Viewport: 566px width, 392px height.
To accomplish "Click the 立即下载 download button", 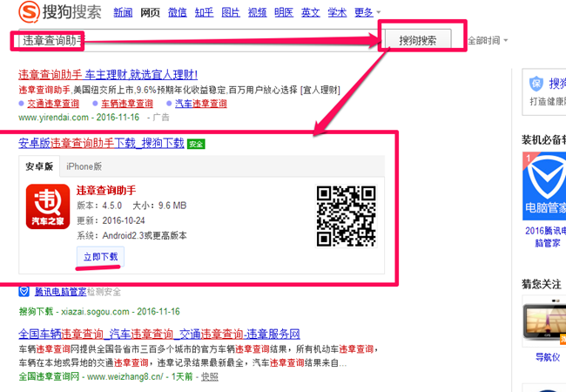I will coord(100,257).
